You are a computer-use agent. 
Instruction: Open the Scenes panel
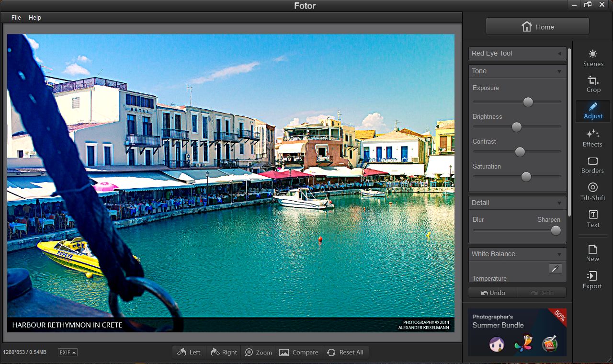pos(593,58)
